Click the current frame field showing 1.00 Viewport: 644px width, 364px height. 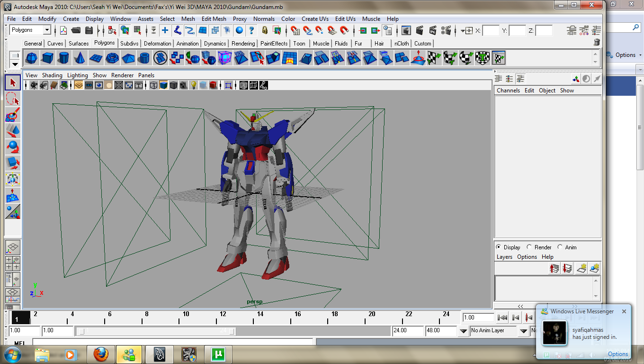(478, 318)
